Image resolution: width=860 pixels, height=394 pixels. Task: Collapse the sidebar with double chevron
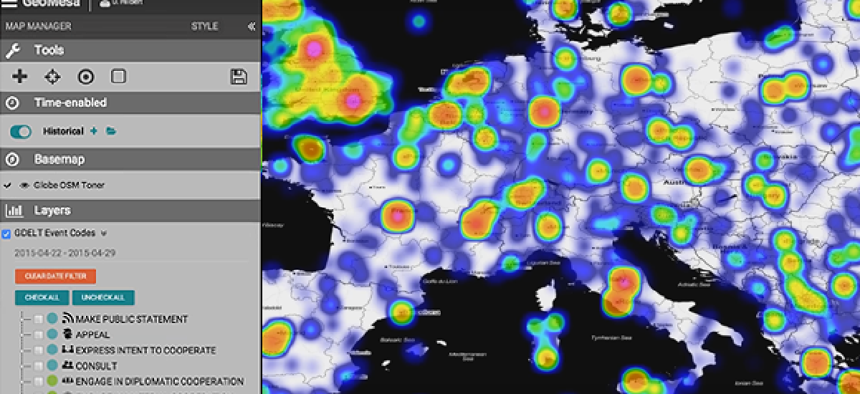coord(251,26)
